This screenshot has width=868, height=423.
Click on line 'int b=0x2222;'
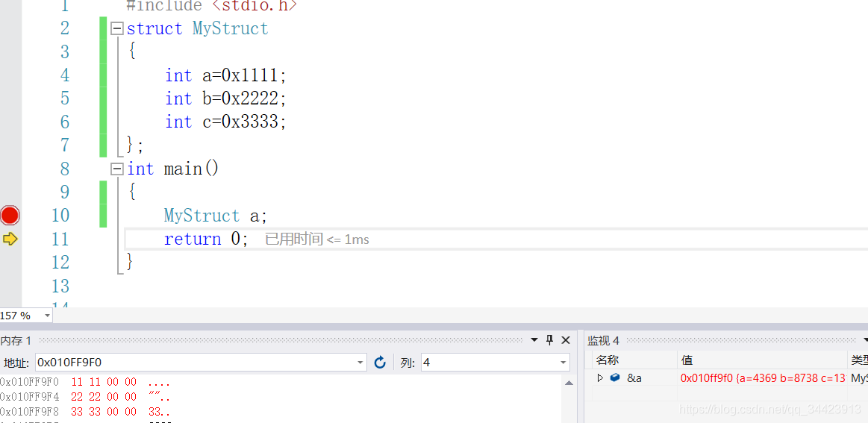226,99
